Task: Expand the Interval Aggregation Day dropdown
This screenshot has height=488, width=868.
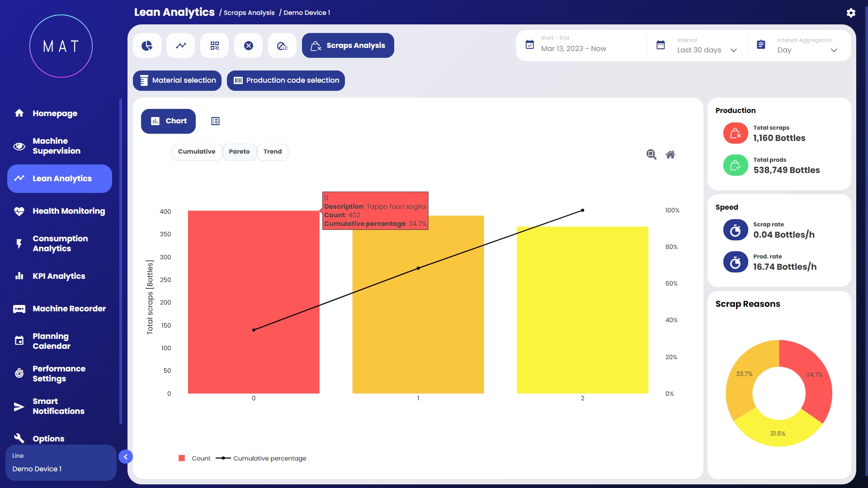Action: coord(807,50)
